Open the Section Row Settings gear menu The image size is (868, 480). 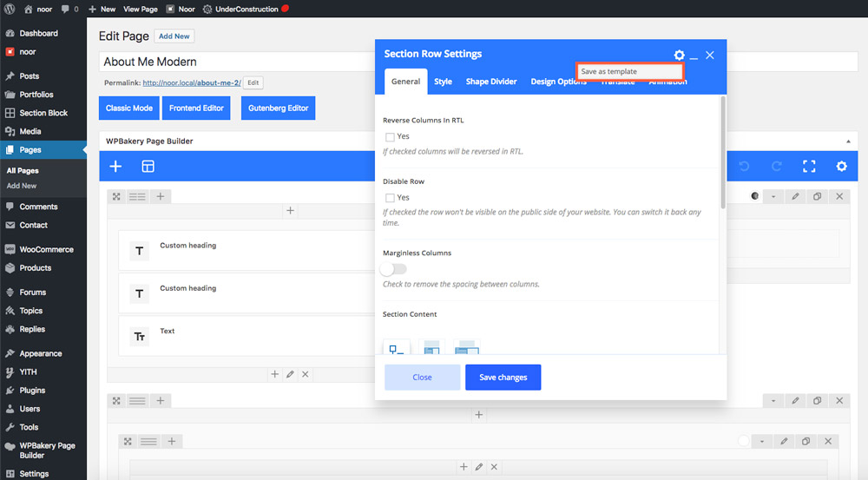(x=680, y=55)
